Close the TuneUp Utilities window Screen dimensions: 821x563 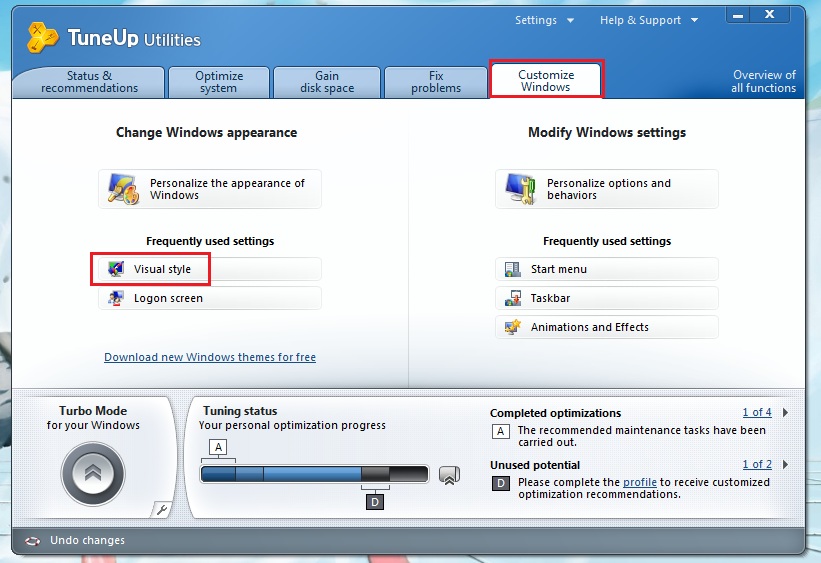click(770, 15)
